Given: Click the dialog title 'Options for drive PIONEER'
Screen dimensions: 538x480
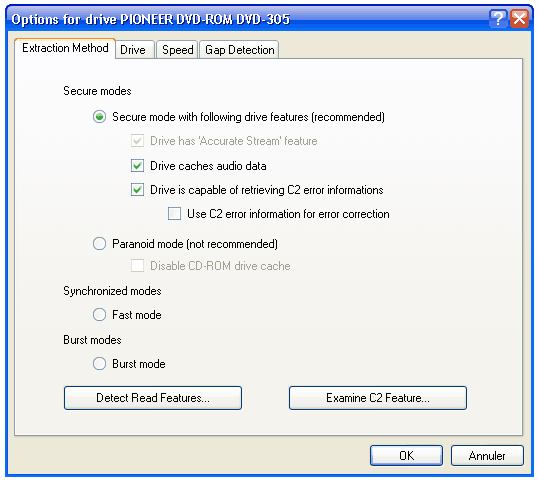Looking at the screenshot, I should pos(151,19).
